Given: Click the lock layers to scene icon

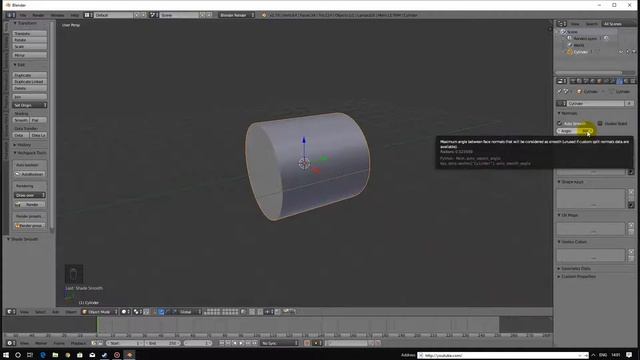Looking at the screenshot, I should (243, 311).
